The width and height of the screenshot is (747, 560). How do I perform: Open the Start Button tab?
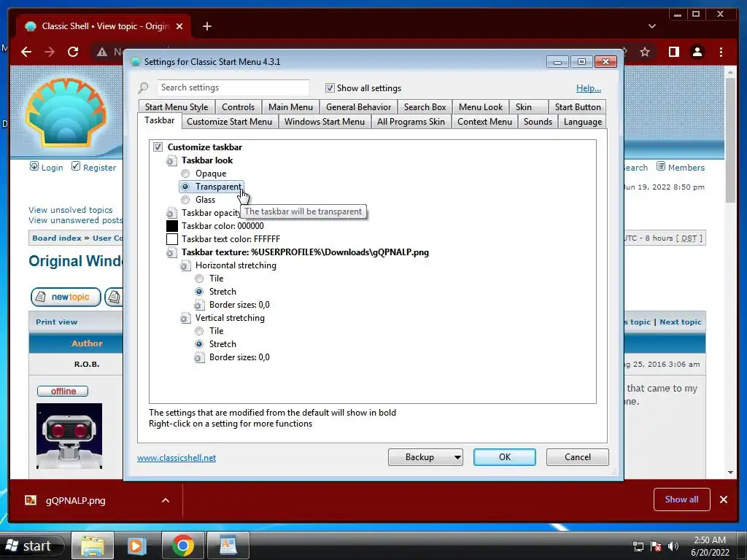pyautogui.click(x=578, y=107)
